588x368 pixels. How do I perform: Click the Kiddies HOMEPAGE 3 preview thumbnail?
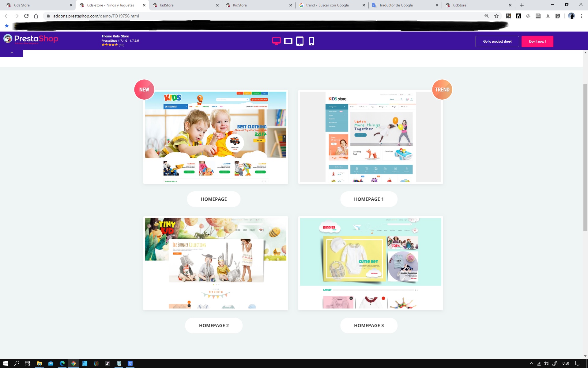pos(371,263)
